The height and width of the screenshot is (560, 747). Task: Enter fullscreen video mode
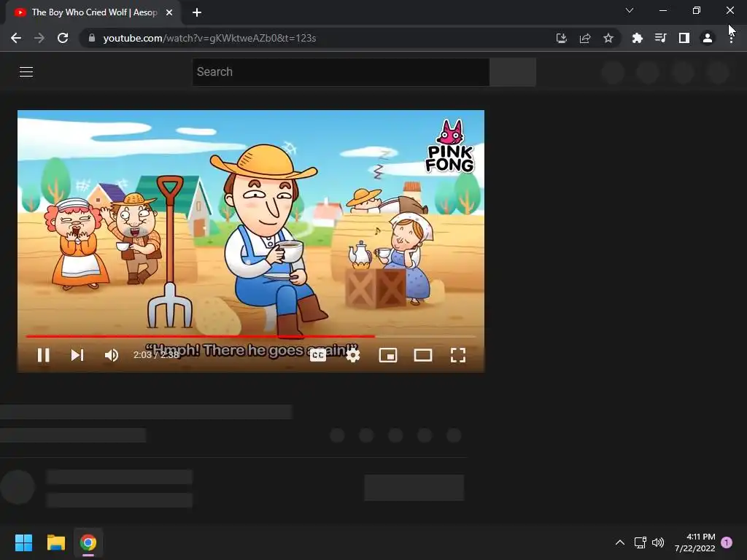tap(458, 355)
